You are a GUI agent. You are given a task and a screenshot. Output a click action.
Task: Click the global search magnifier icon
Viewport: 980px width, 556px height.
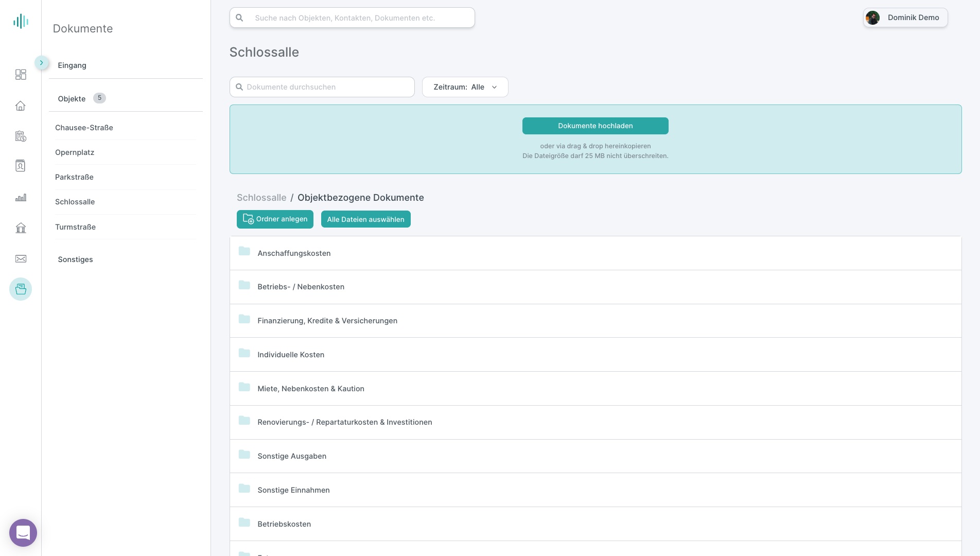pos(239,18)
